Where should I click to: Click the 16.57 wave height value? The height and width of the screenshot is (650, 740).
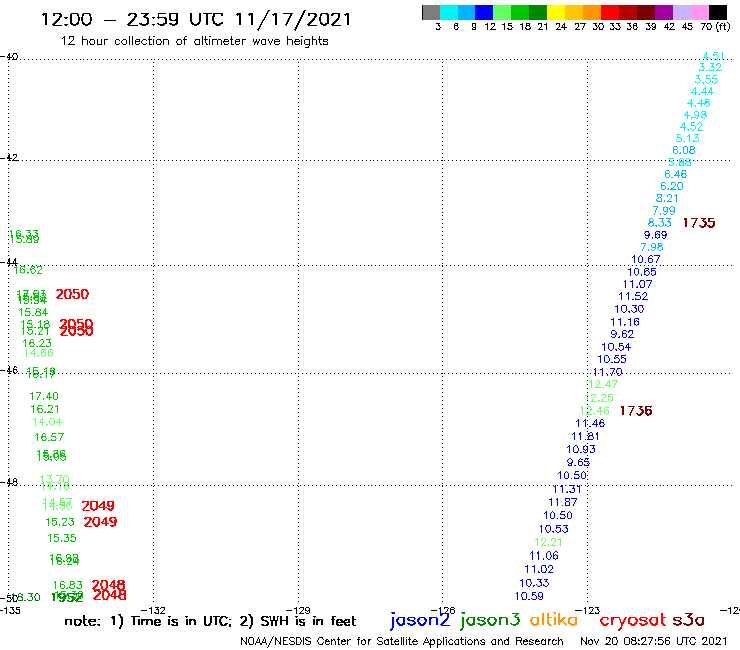click(x=49, y=437)
